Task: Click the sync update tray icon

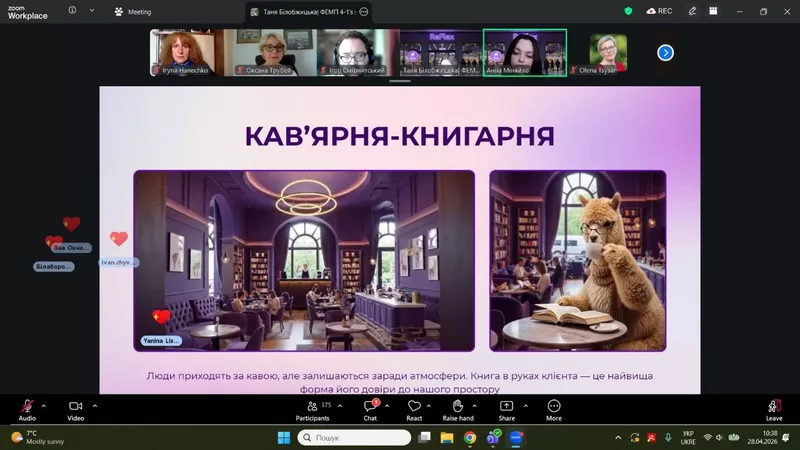Action: (x=635, y=438)
